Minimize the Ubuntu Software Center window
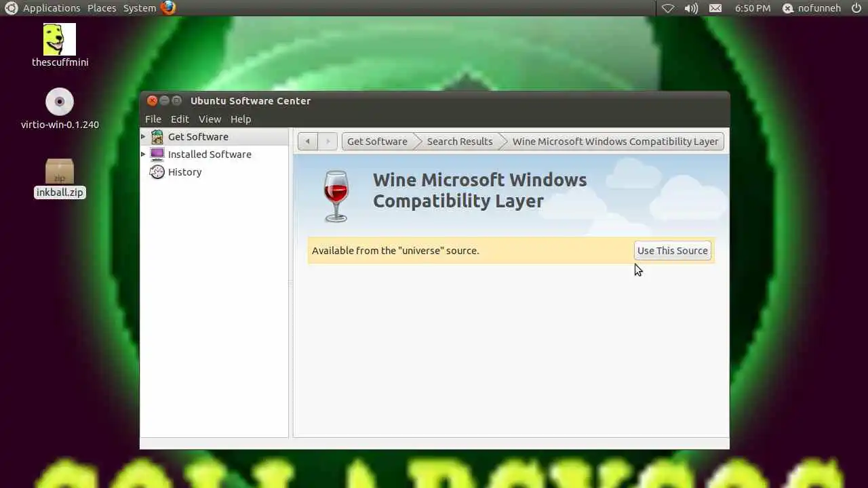The height and width of the screenshot is (488, 868). 165,101
